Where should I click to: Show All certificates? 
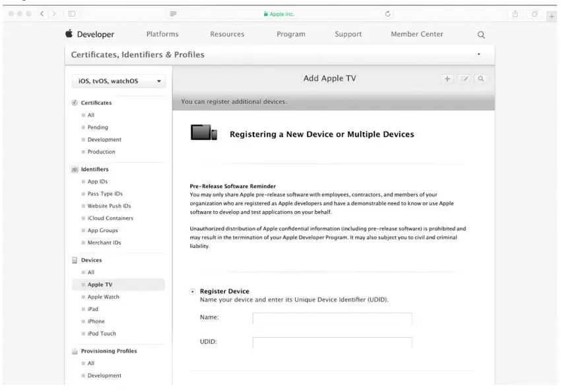pyautogui.click(x=91, y=115)
